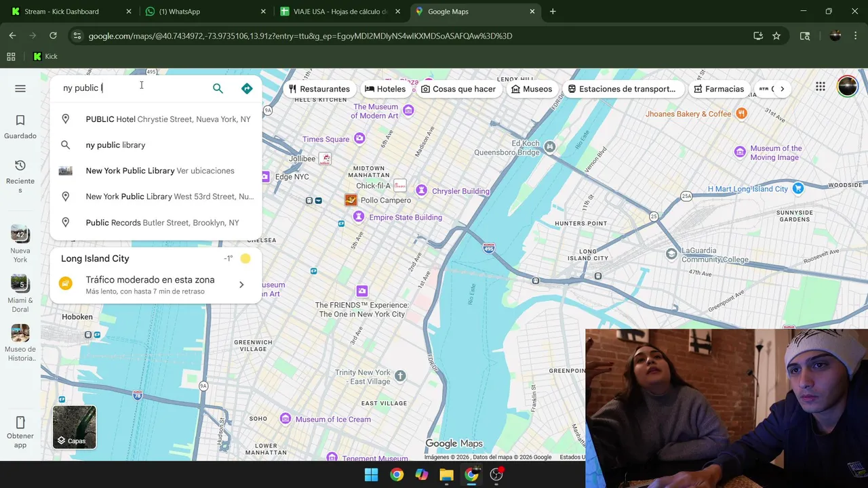This screenshot has width=868, height=488.
Task: Switch to the VIAJE USA spreadsheet tab
Action: click(x=340, y=12)
